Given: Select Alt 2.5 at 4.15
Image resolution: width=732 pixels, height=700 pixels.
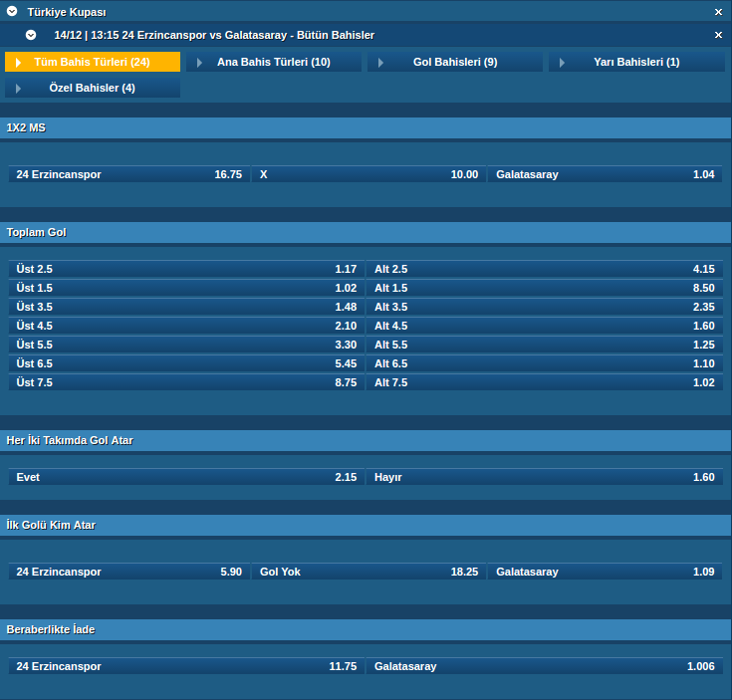Looking at the screenshot, I should click(x=545, y=269).
